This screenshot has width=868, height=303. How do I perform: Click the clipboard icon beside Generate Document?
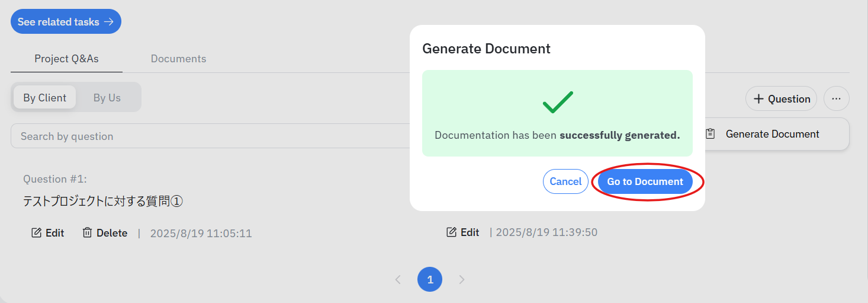711,134
